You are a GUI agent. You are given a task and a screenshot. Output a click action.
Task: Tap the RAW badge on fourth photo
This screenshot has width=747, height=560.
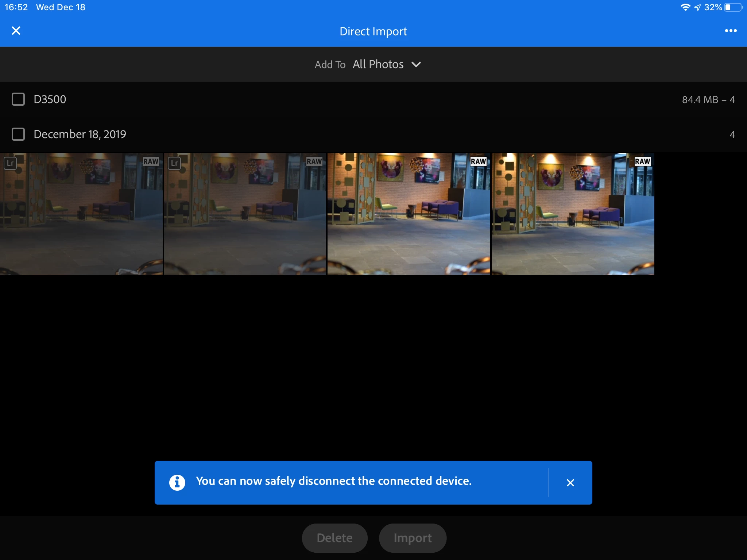coord(642,162)
